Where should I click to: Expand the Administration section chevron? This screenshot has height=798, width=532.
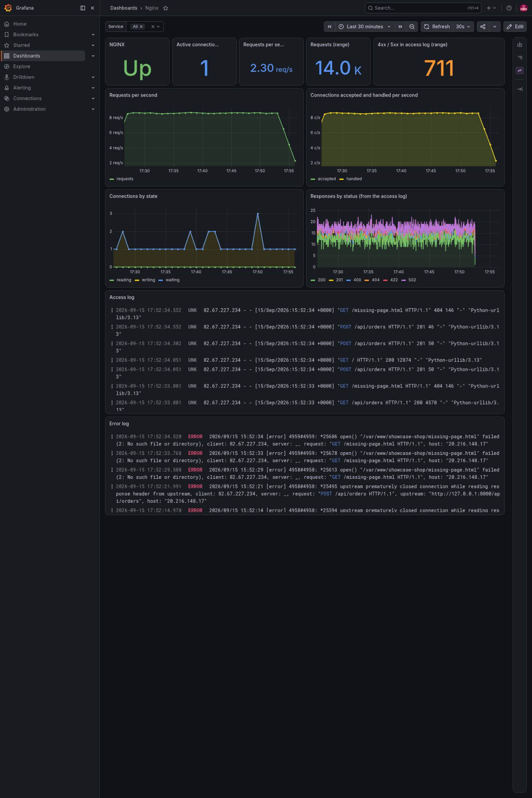93,109
